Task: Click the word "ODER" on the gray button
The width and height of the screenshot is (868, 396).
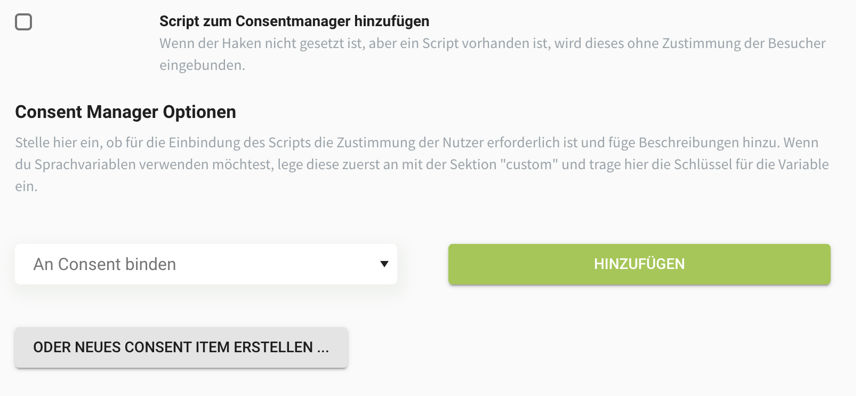Action: [x=52, y=347]
